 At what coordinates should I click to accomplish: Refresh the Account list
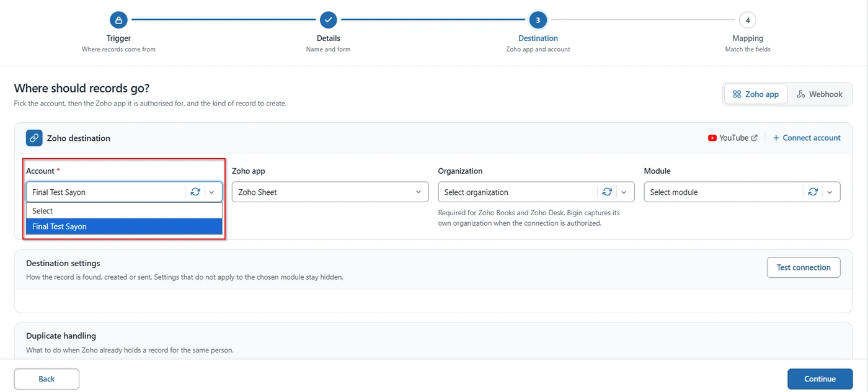195,192
